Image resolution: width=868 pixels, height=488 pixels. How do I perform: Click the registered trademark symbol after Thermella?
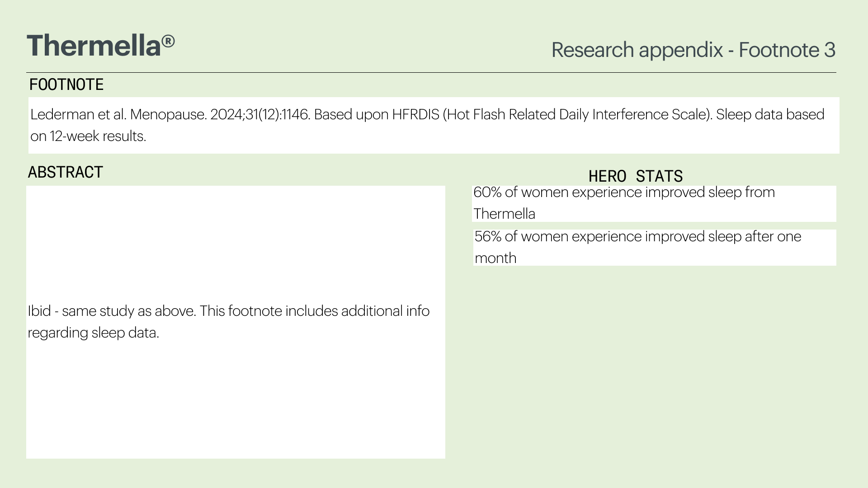click(168, 42)
